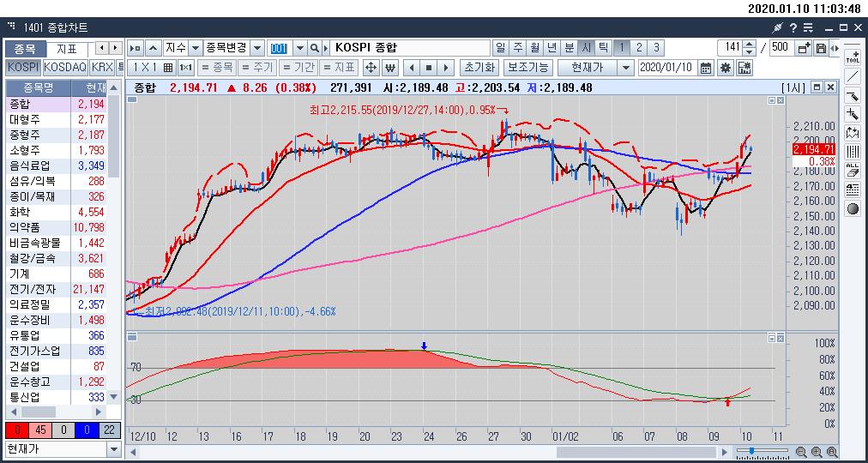Click the = 주기 button
The image size is (868, 463).
[257, 68]
